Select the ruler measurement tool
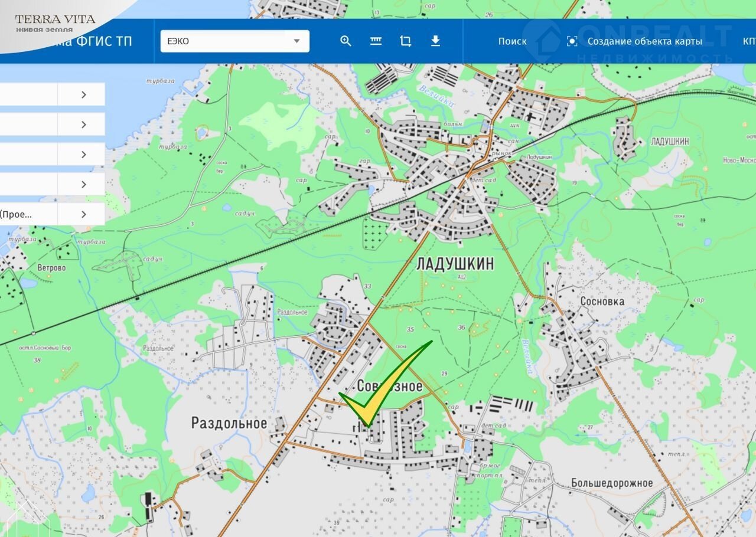756x537 pixels. click(376, 41)
